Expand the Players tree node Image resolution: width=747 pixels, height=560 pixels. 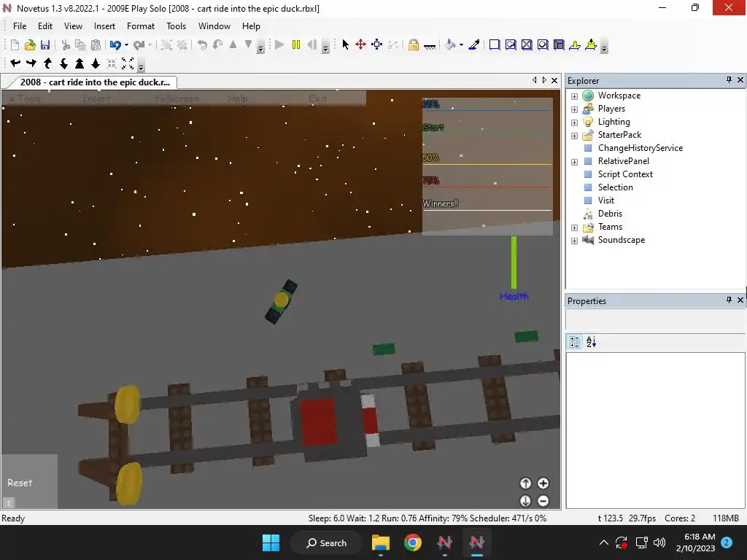(x=575, y=109)
